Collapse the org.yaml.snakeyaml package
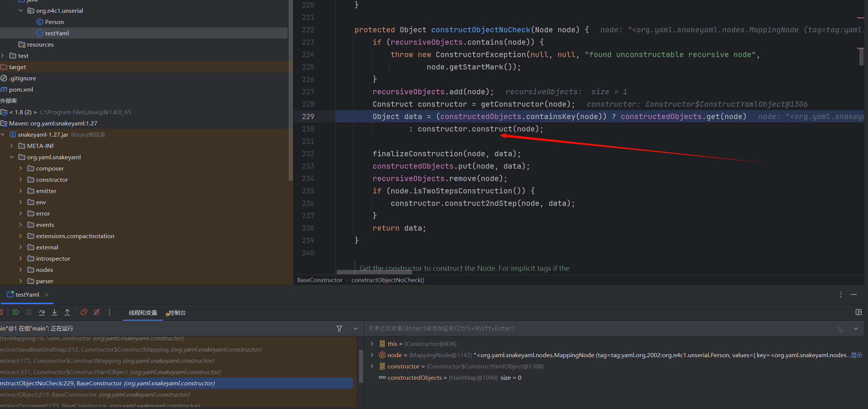 click(x=12, y=157)
